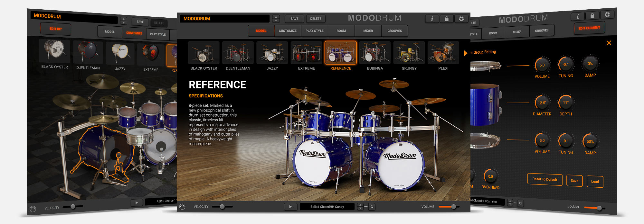Click the gear icon in right window
The height and width of the screenshot is (224, 644).
pyautogui.click(x=607, y=14)
